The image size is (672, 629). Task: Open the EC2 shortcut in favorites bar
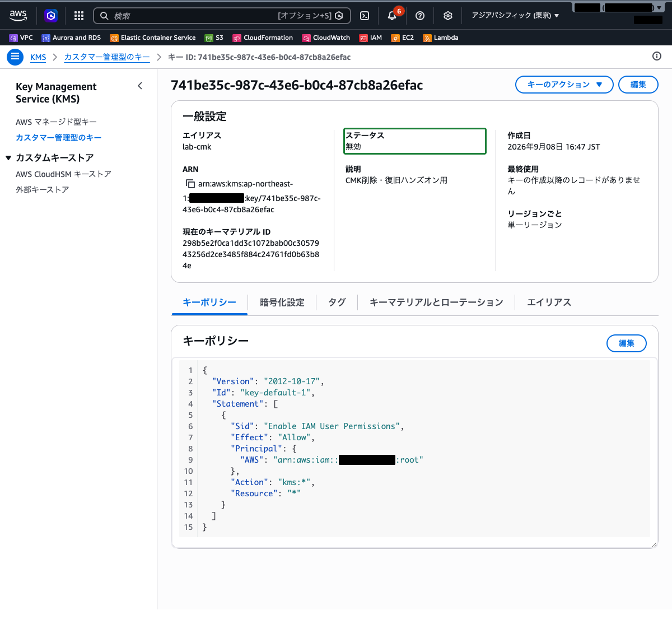click(x=403, y=38)
